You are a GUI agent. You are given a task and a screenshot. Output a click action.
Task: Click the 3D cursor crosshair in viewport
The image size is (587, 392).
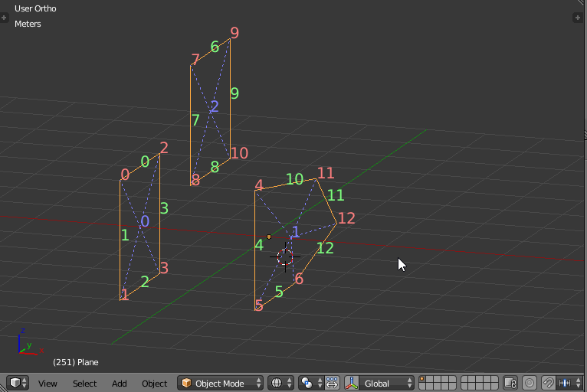(x=285, y=257)
